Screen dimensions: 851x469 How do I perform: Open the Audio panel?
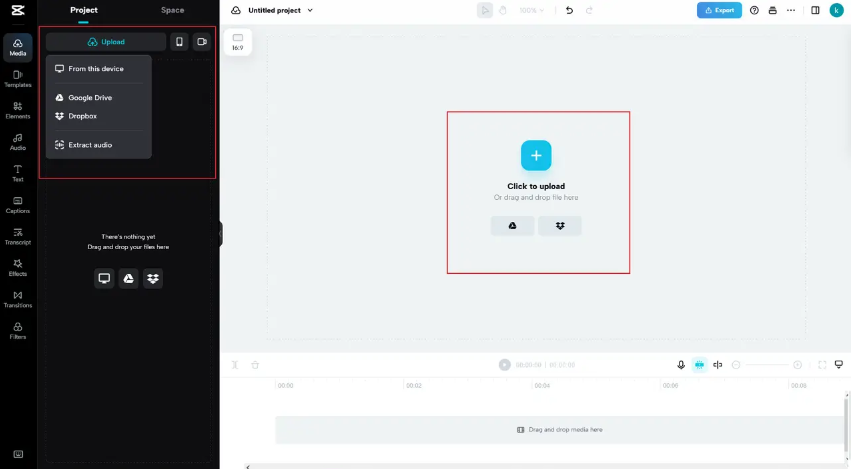[17, 142]
